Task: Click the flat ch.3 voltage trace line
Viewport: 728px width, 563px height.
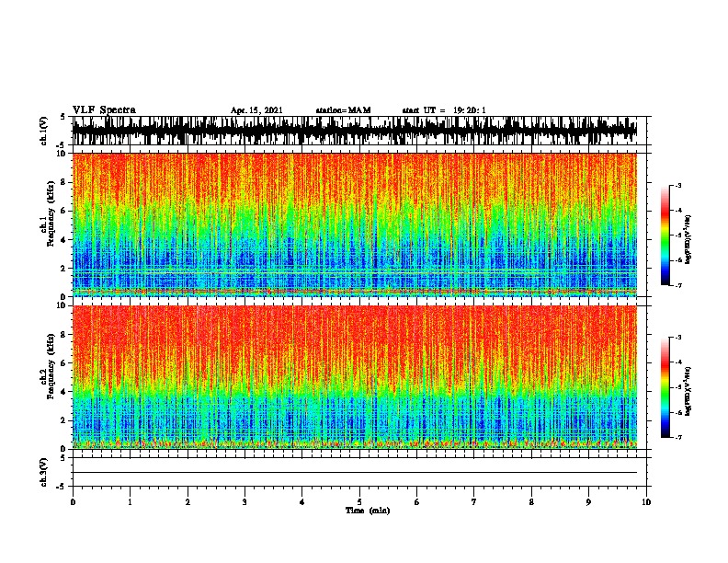Action: (354, 473)
